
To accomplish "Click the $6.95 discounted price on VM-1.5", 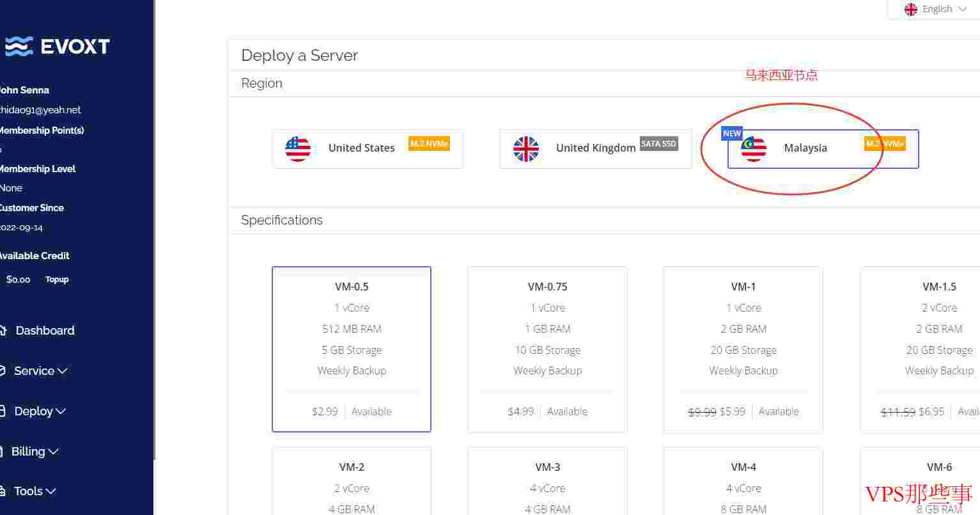I will [931, 411].
